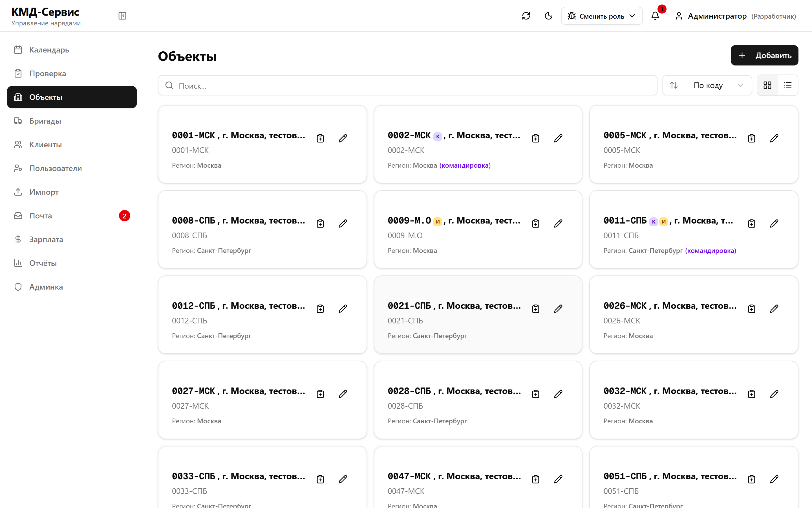The image size is (812, 508).
Task: Create order for object 0026-МСК
Action: coord(751,309)
